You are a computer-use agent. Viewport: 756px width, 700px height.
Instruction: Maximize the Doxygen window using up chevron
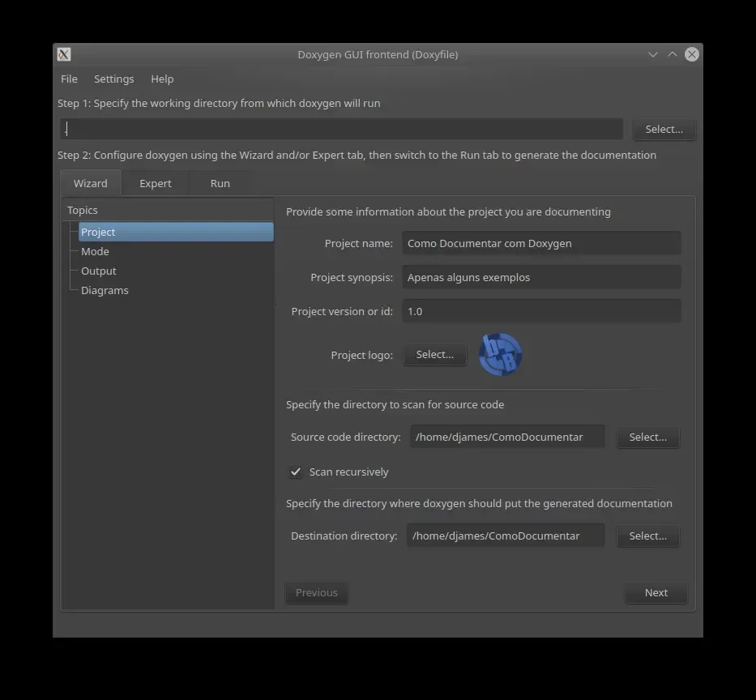coord(672,54)
